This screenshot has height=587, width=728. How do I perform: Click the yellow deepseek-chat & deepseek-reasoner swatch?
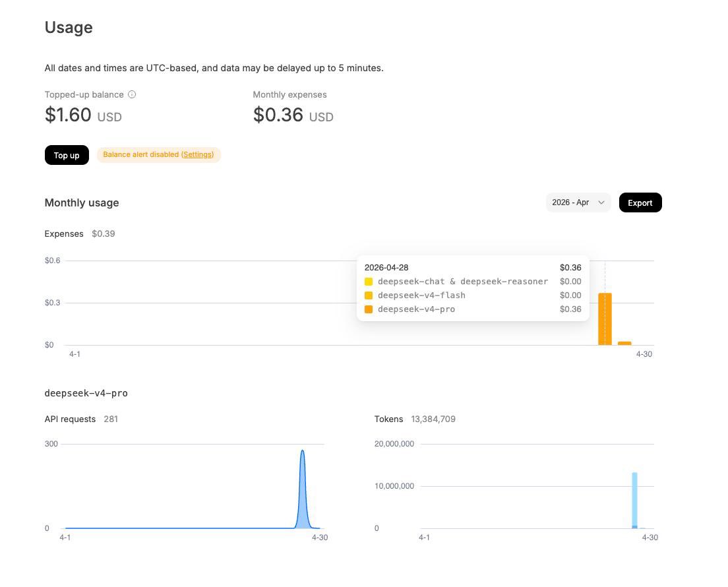pyautogui.click(x=369, y=282)
